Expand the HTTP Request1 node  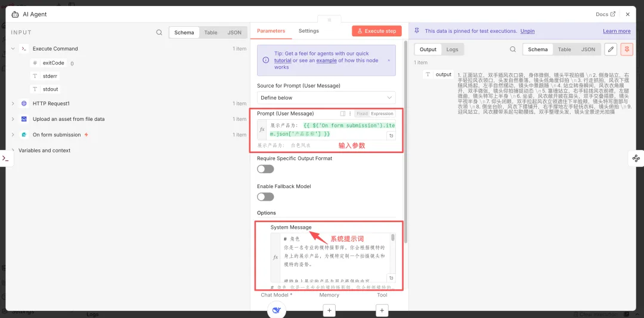tap(13, 104)
